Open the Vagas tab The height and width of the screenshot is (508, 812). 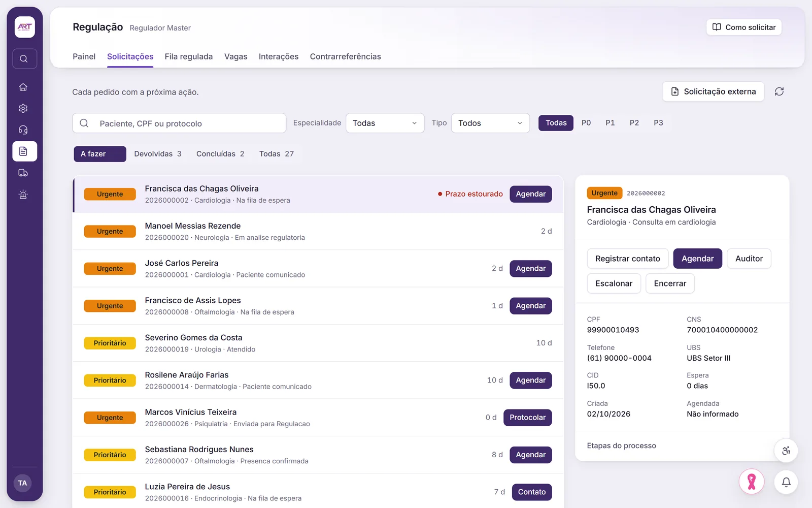point(236,56)
